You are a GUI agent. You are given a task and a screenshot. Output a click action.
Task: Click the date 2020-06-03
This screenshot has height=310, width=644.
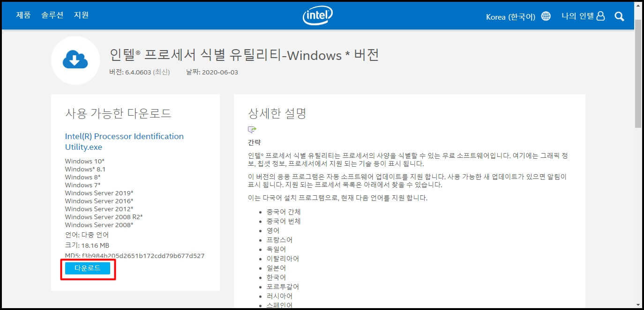[220, 72]
